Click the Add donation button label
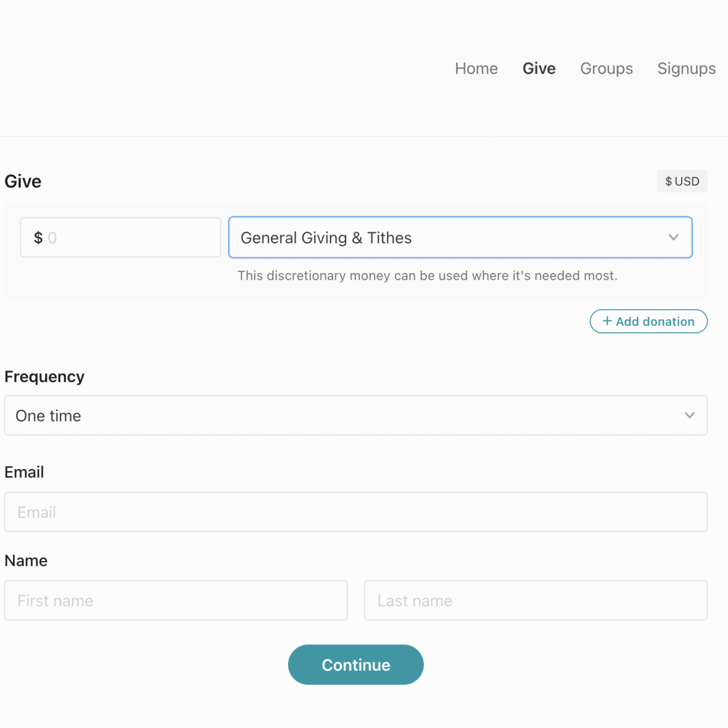This screenshot has height=728, width=728. tap(655, 322)
